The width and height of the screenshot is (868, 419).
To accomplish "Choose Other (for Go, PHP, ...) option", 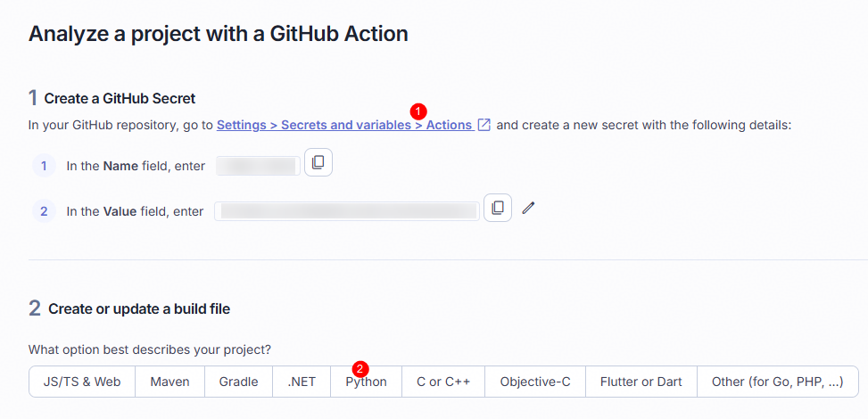I will 778,382.
